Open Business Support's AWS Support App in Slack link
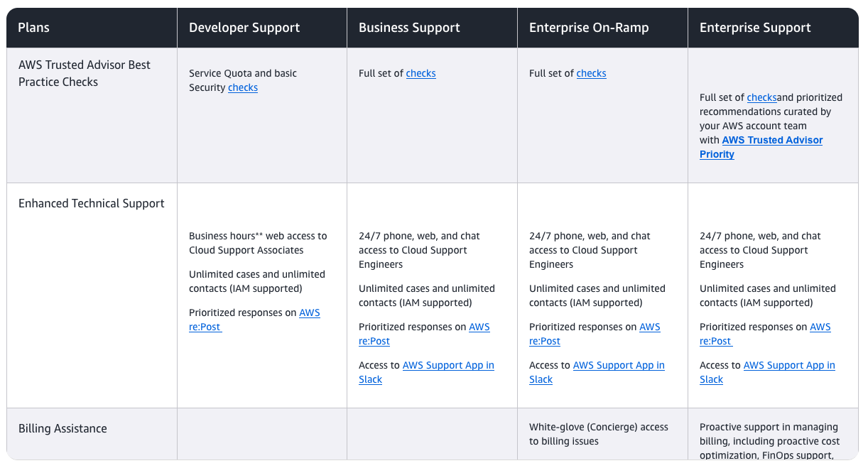 (447, 366)
